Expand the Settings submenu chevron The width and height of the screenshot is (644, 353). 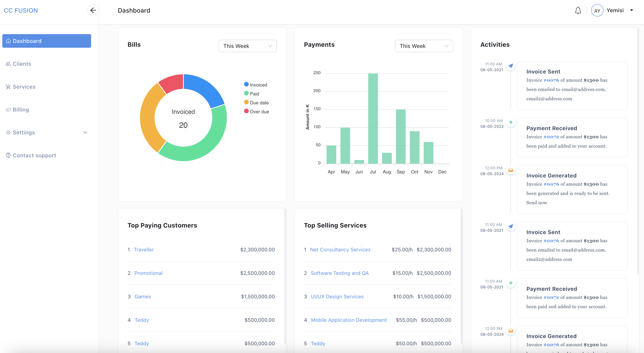[85, 132]
